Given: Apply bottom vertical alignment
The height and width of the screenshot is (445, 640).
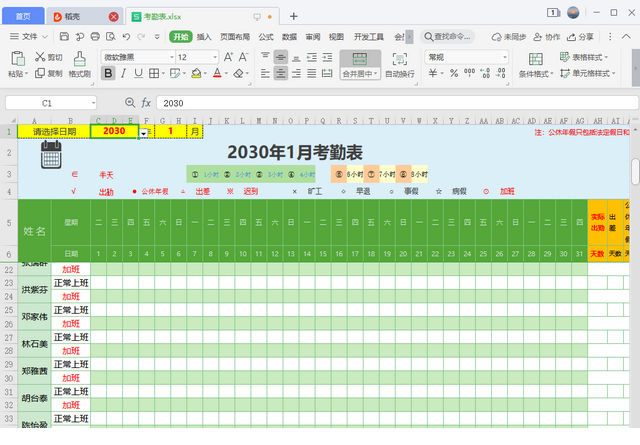Looking at the screenshot, I should (x=296, y=57).
